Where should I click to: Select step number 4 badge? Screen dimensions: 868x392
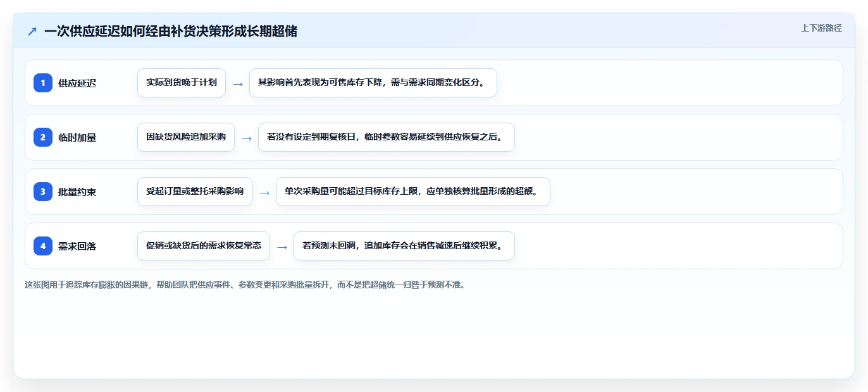click(x=43, y=246)
